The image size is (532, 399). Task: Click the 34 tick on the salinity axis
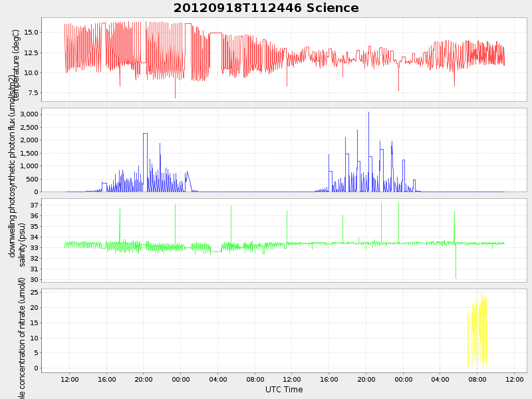coord(35,237)
